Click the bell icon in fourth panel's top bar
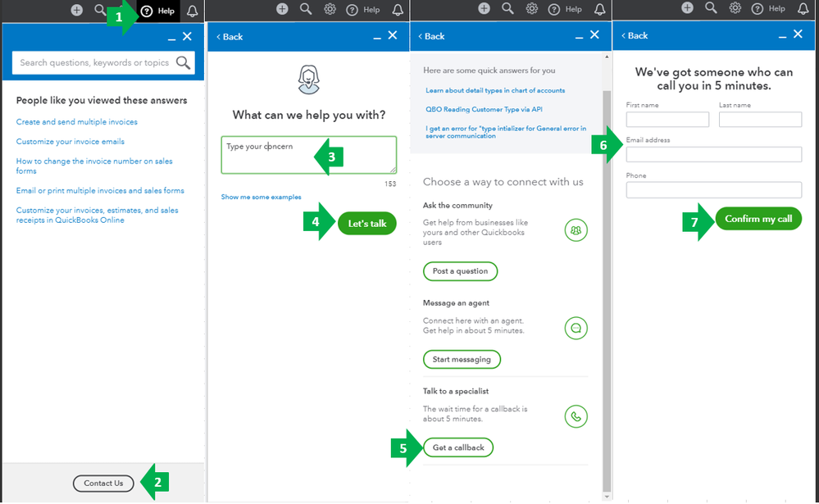Viewport: 819px width, 504px height. point(803,8)
